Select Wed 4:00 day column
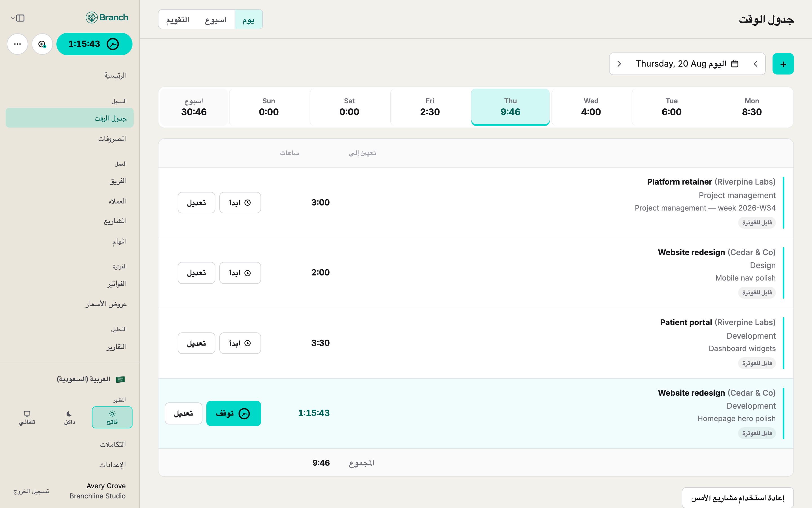 [x=591, y=107]
